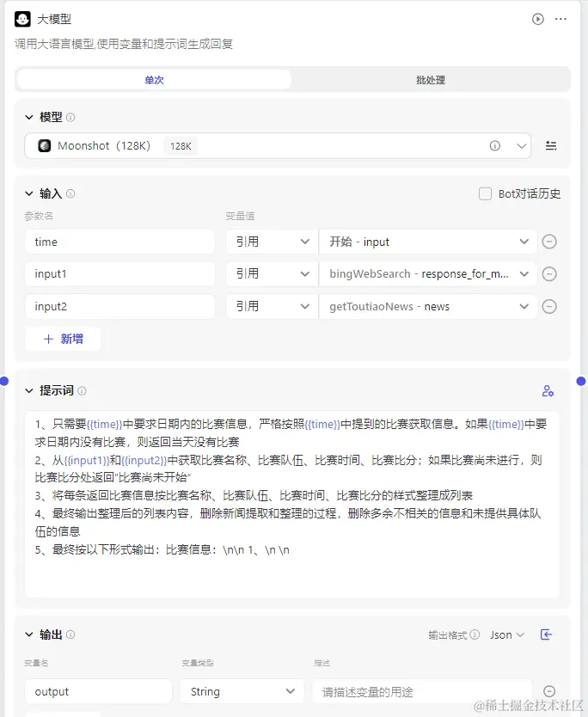588x717 pixels.
Task: Click the 大模型 node avatar icon
Action: (22, 19)
